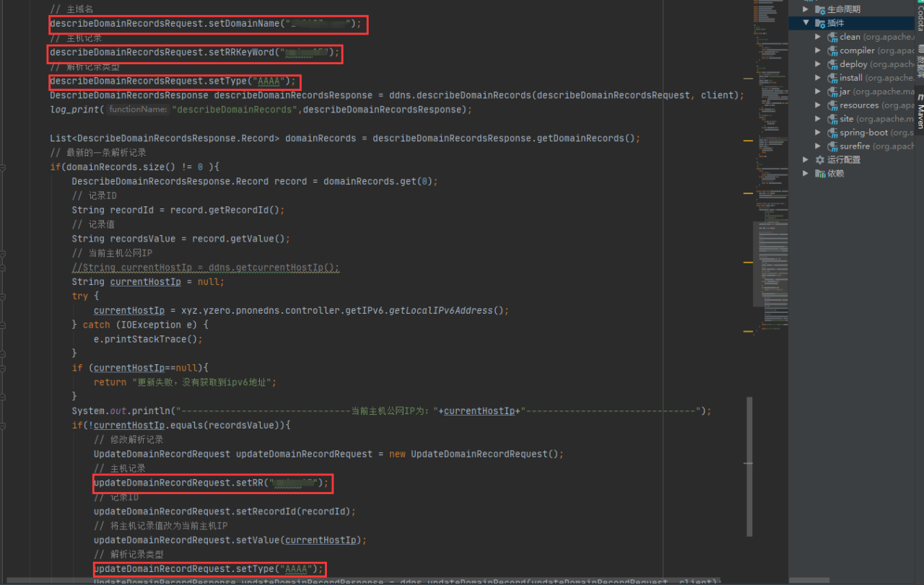Expand the 依赖 dependencies node
Image resolution: width=924 pixels, height=585 pixels.
(x=806, y=174)
